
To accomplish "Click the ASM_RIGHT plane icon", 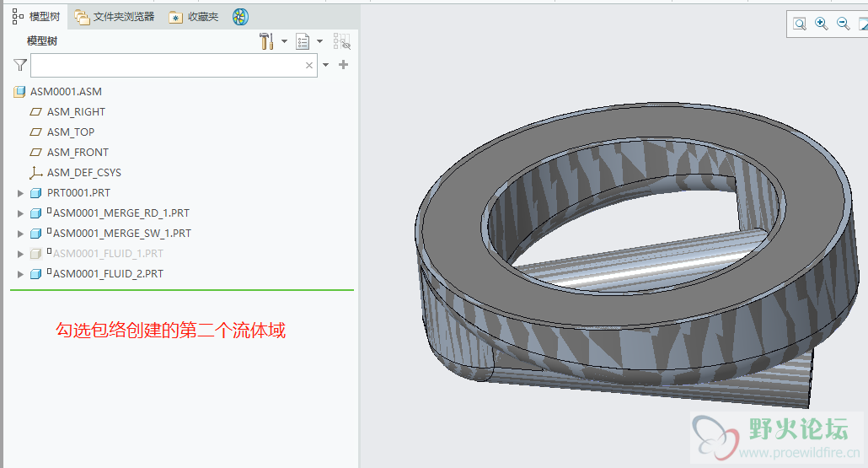I will coord(35,112).
